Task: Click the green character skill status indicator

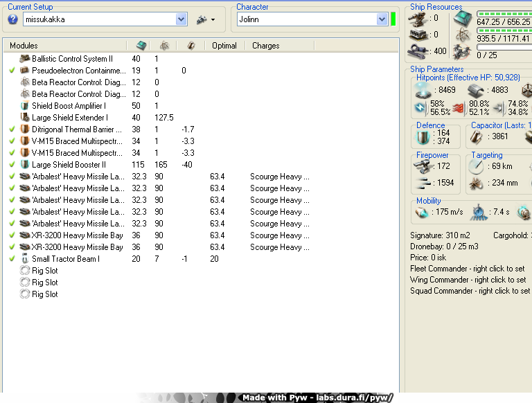Action: pos(393,19)
